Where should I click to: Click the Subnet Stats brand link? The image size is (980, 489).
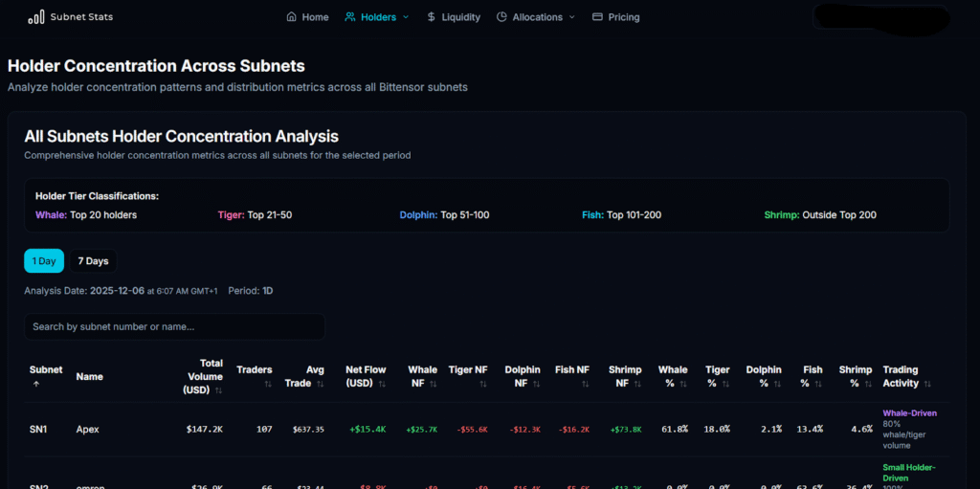(81, 17)
